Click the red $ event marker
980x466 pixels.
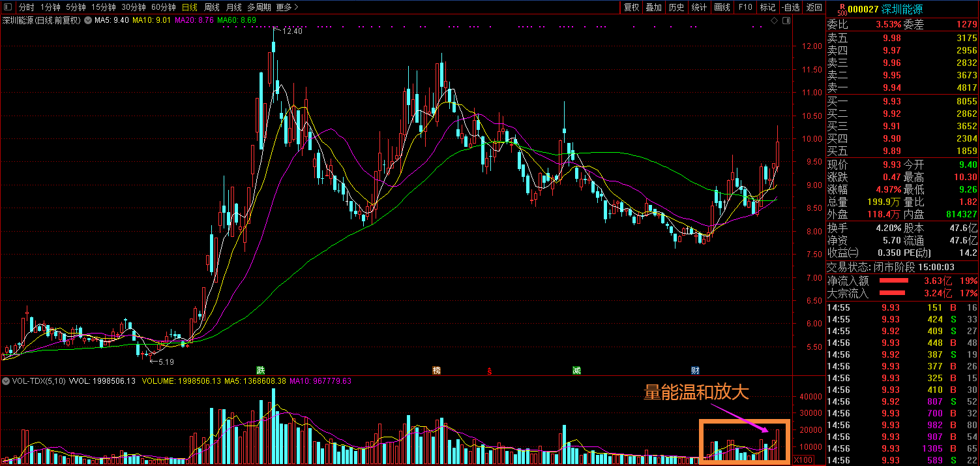tap(490, 371)
